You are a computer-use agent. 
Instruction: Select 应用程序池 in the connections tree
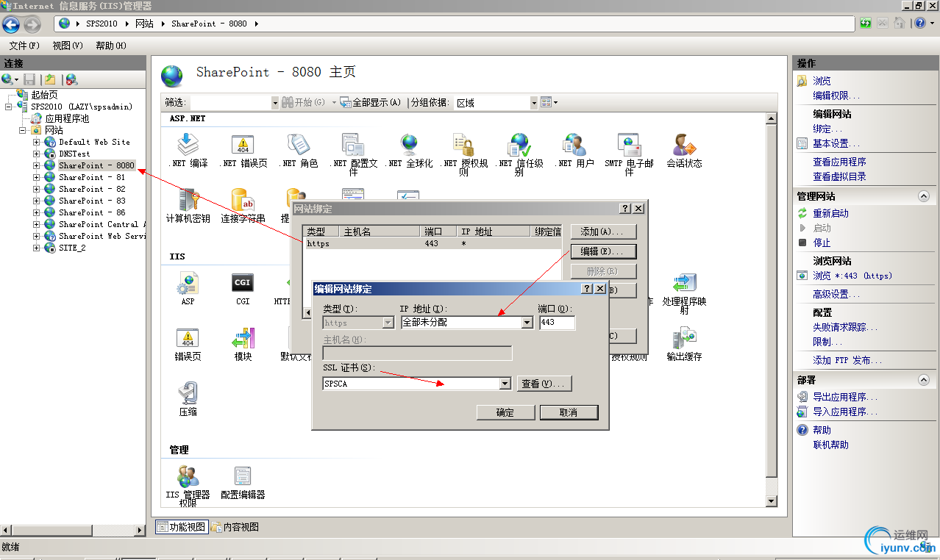click(x=67, y=118)
